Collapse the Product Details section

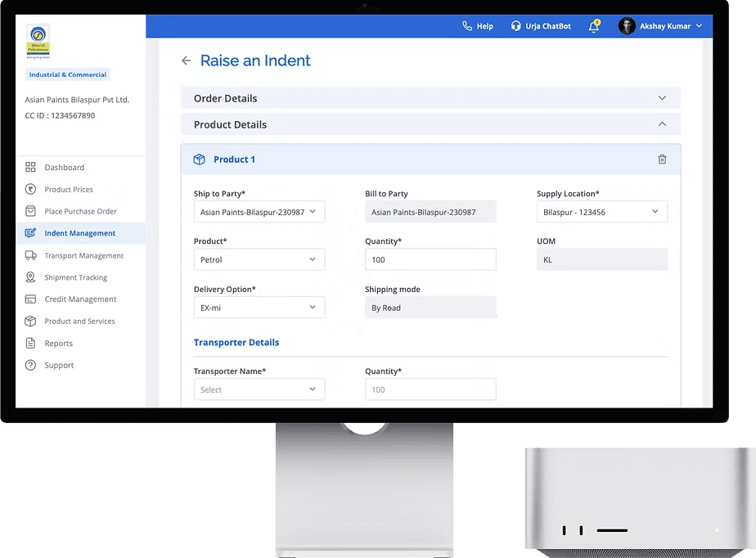click(430, 124)
